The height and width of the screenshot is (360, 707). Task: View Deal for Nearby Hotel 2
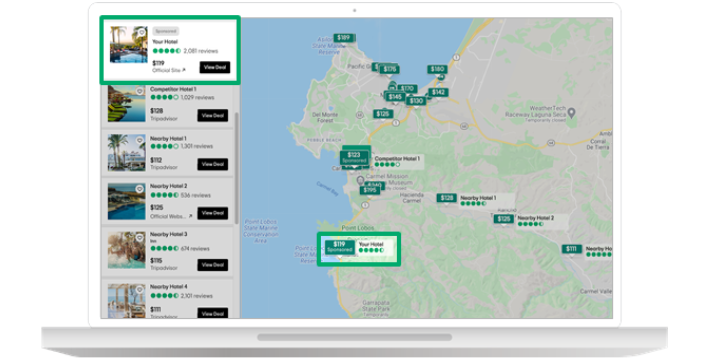[x=212, y=213]
